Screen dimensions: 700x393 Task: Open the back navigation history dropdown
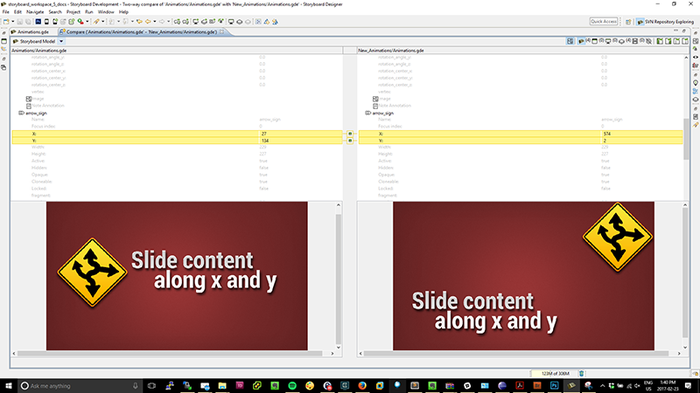coord(155,21)
